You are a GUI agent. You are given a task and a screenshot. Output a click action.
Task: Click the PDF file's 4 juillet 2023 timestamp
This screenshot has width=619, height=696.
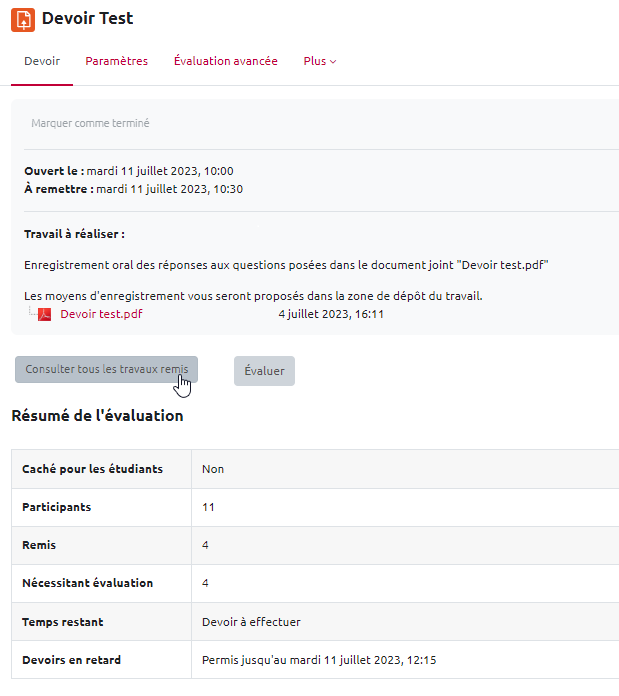331,314
